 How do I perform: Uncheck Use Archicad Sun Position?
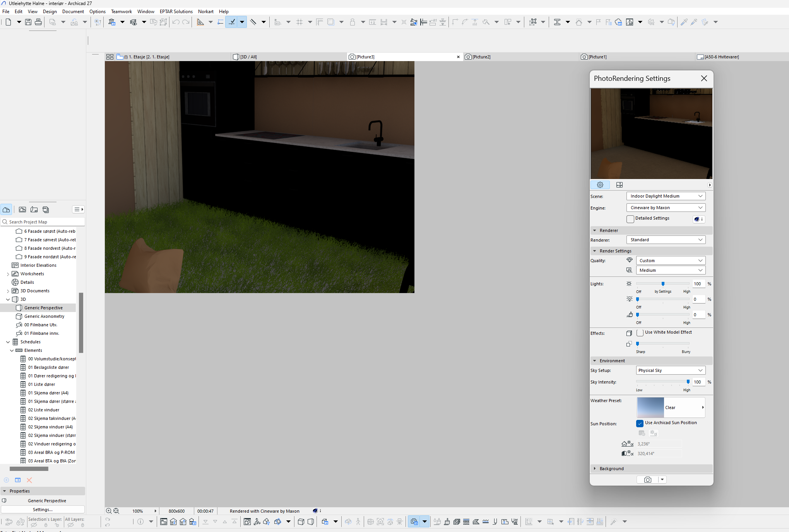640,423
